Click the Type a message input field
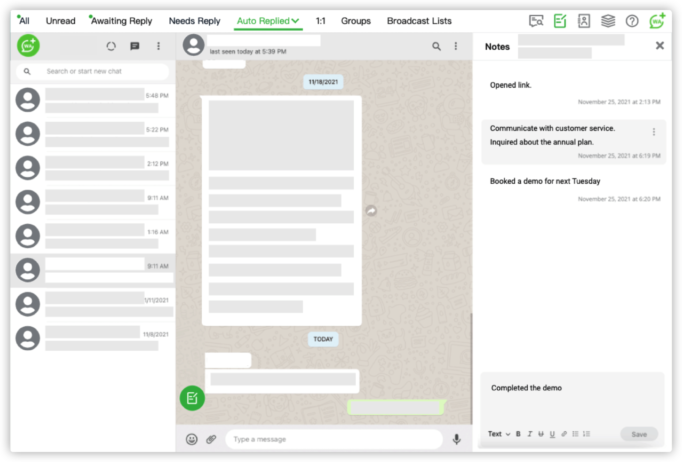Screen dimensions: 682x462 pyautogui.click(x=330, y=439)
